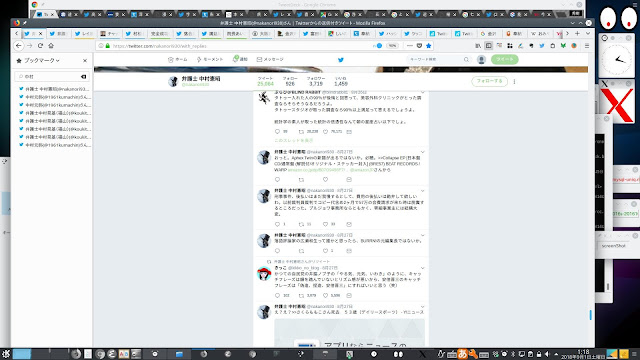Open Firefox hamburger menu

tap(587, 46)
